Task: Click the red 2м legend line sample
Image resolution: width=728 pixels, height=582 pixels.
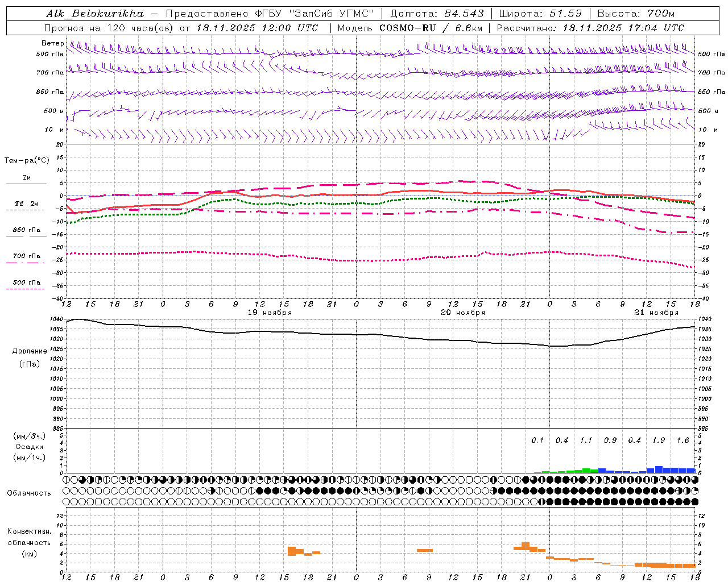Action: coord(26,184)
